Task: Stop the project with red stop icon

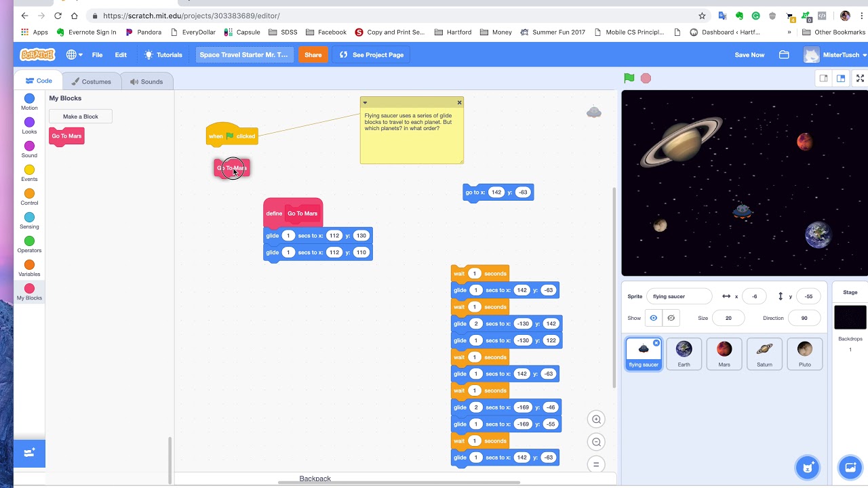Action: [x=646, y=78]
